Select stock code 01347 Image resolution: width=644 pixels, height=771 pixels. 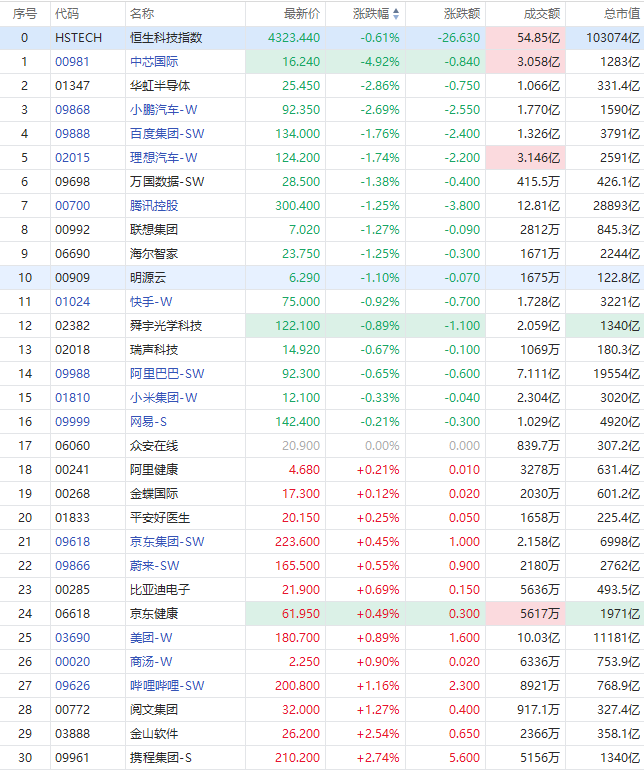tap(72, 86)
